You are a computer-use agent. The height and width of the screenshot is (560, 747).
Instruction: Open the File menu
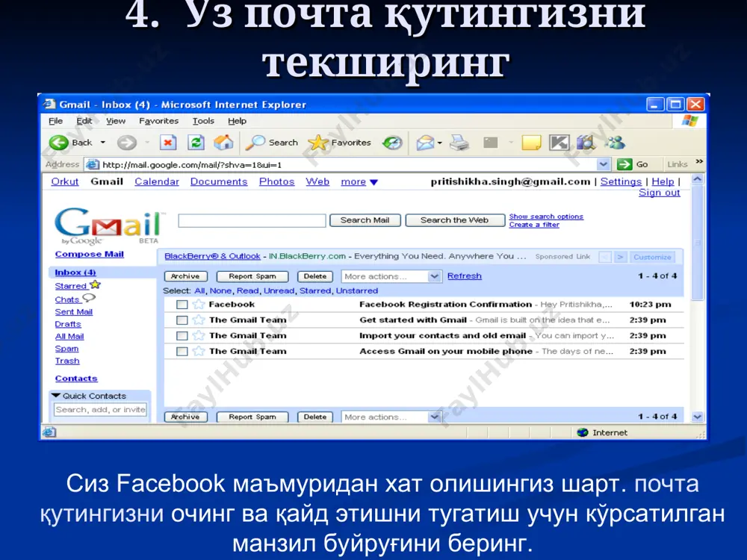[x=56, y=121]
